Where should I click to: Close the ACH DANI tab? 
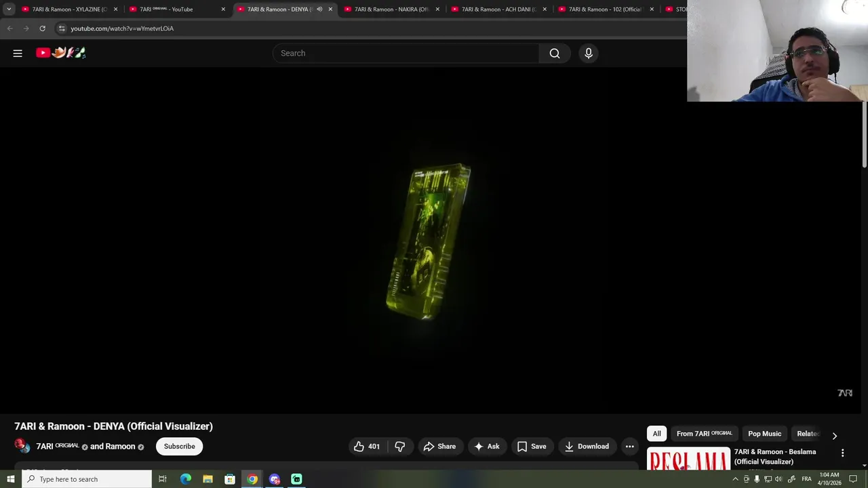pos(545,9)
